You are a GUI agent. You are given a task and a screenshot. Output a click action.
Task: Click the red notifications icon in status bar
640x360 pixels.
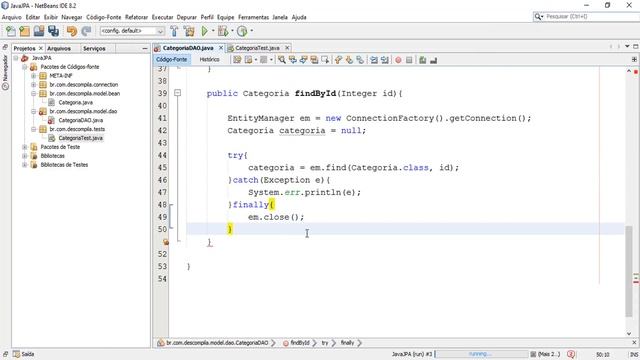tap(571, 354)
